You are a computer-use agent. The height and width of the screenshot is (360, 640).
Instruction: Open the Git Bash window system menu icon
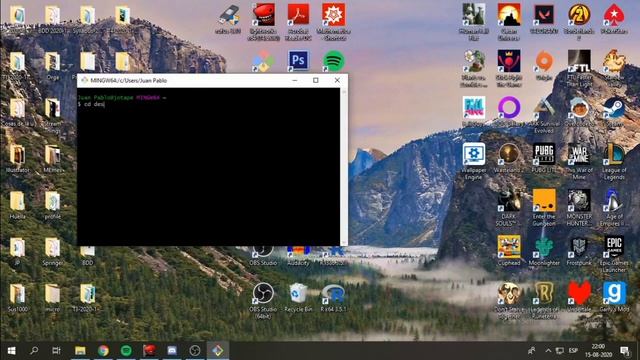coord(84,80)
